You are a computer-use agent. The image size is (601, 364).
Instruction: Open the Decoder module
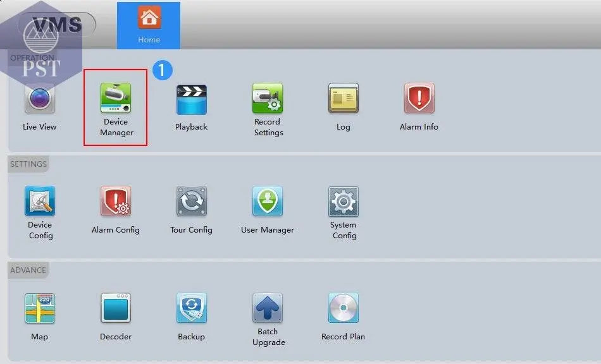pyautogui.click(x=116, y=309)
